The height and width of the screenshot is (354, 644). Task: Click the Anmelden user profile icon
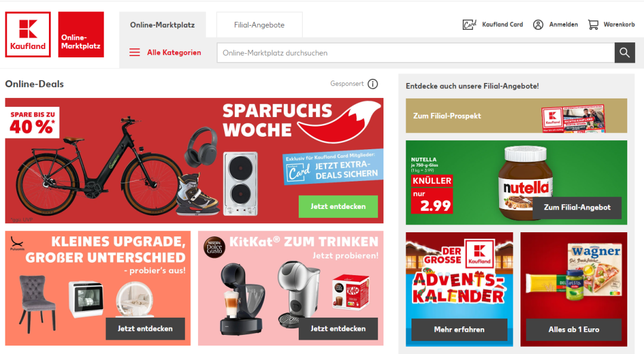pos(538,24)
